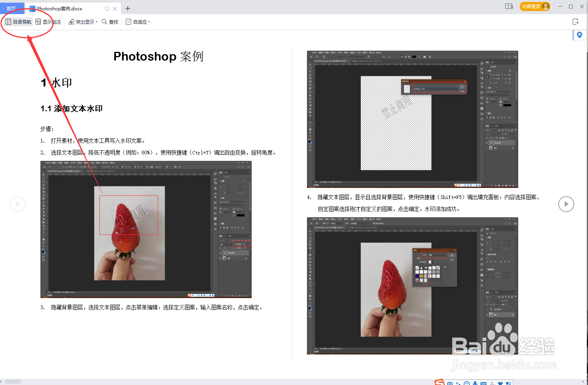This screenshot has height=385, width=588.
Task: Maximize the document window
Action: tap(571, 6)
